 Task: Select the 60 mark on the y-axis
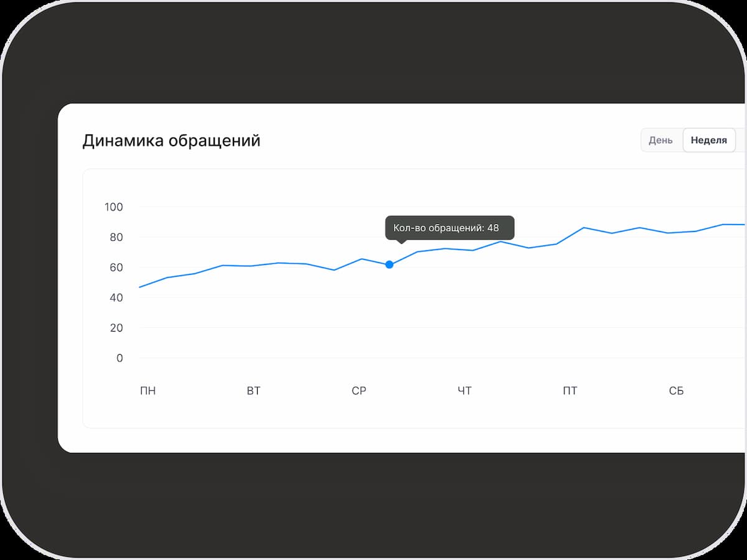(118, 267)
